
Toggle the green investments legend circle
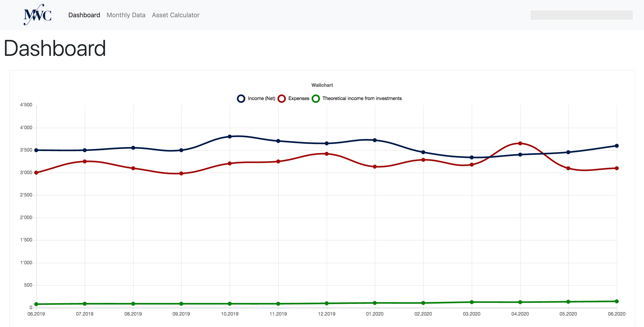coord(316,99)
